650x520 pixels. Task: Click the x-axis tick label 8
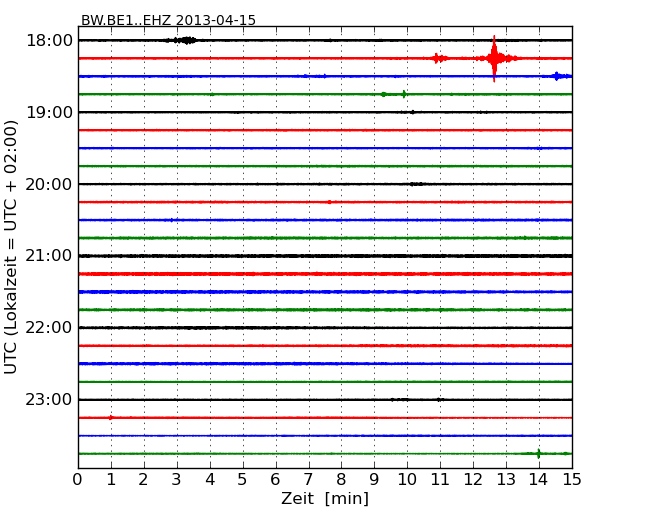click(341, 479)
